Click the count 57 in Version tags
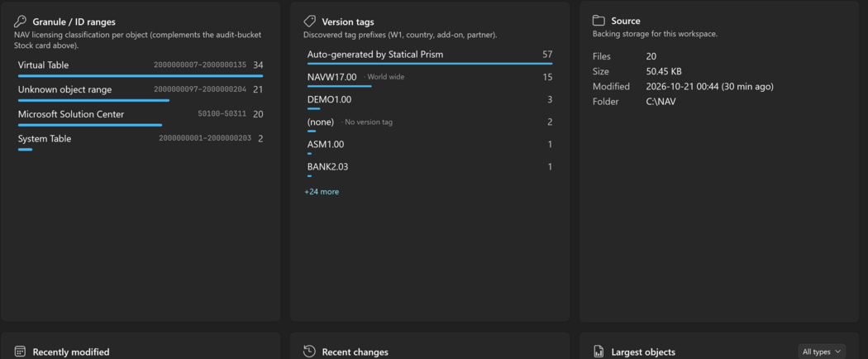Image resolution: width=868 pixels, height=359 pixels. (x=547, y=55)
